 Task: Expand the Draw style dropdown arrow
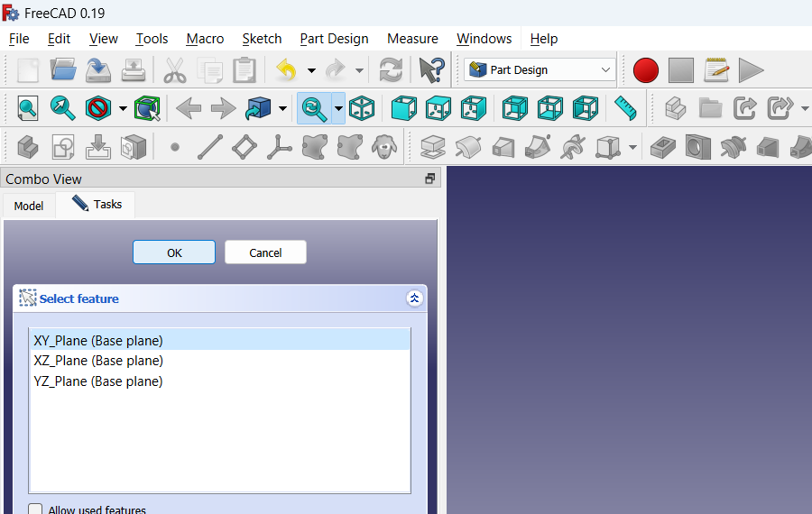(123, 109)
